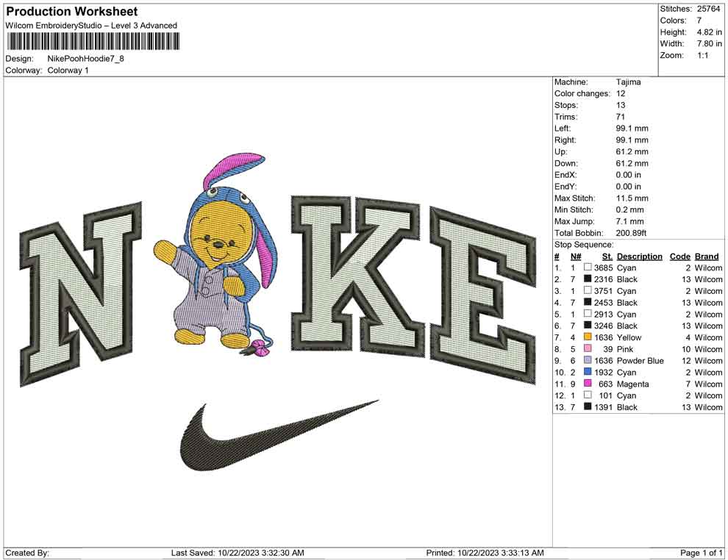The height and width of the screenshot is (560, 728).
Task: Click the Stops value 13
Action: coord(621,105)
